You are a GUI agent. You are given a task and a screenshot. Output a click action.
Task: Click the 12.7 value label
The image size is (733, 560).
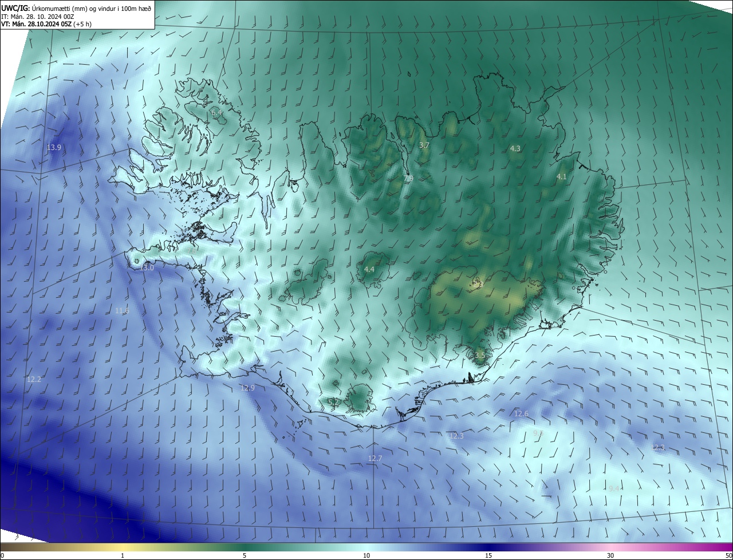[375, 458]
